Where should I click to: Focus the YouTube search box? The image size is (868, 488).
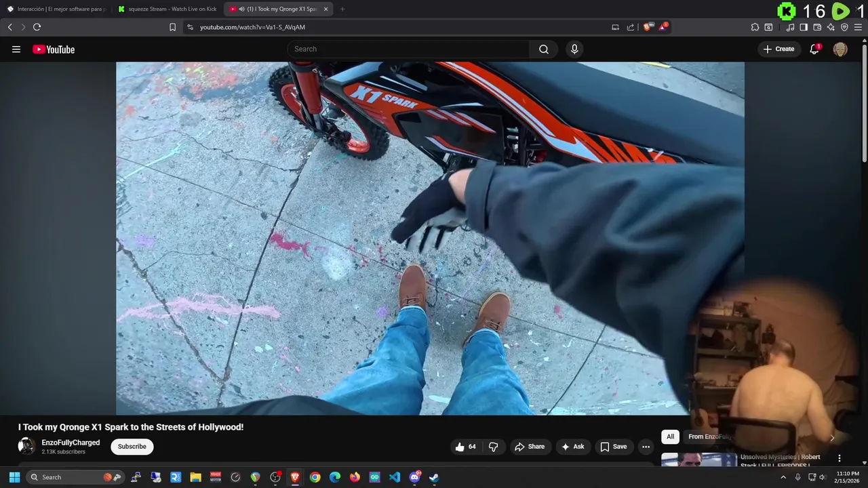click(408, 49)
